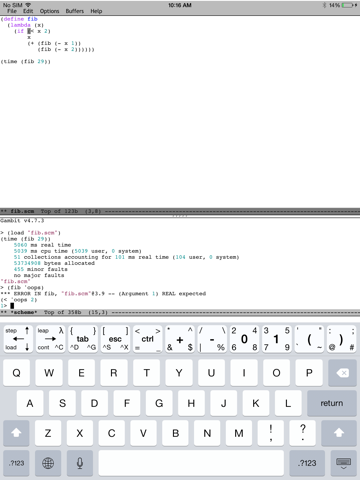360x480 pixels.
Task: Tap the tab key with braces
Action: [83, 339]
